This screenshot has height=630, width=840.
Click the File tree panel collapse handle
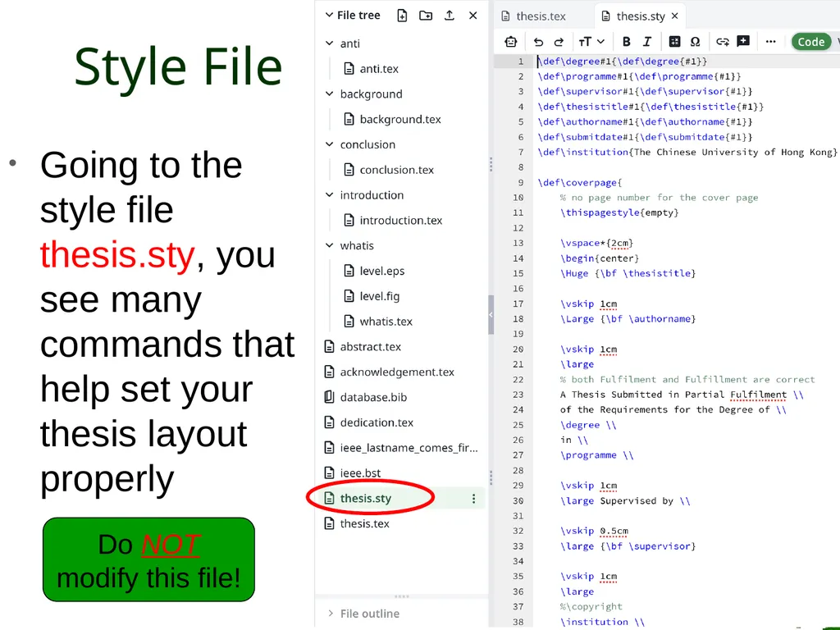coord(491,314)
